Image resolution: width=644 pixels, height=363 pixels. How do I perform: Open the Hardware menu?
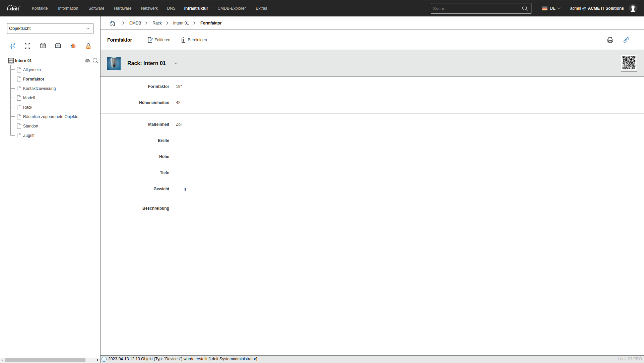point(123,8)
